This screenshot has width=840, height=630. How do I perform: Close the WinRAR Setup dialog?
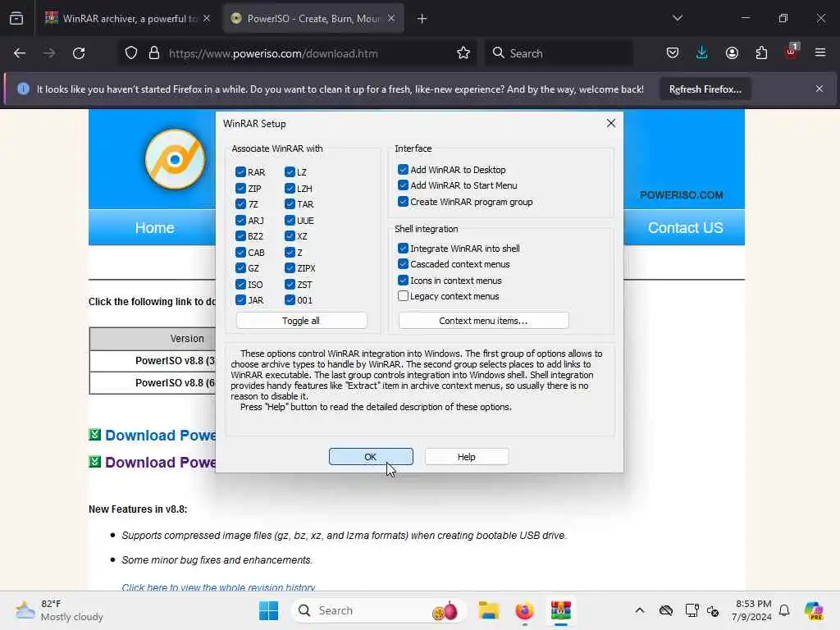[x=610, y=123]
